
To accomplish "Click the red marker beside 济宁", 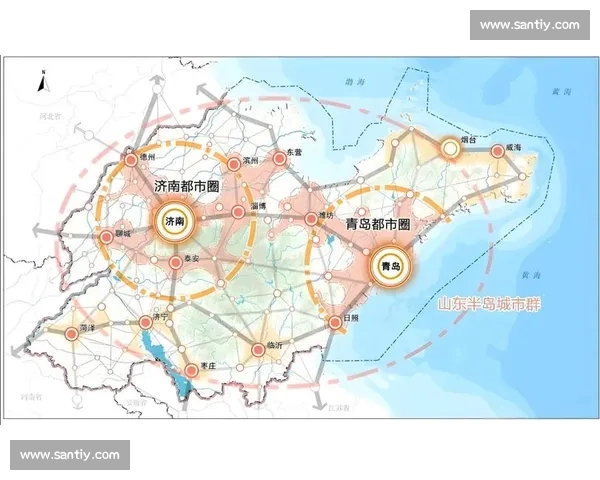I will (x=145, y=323).
